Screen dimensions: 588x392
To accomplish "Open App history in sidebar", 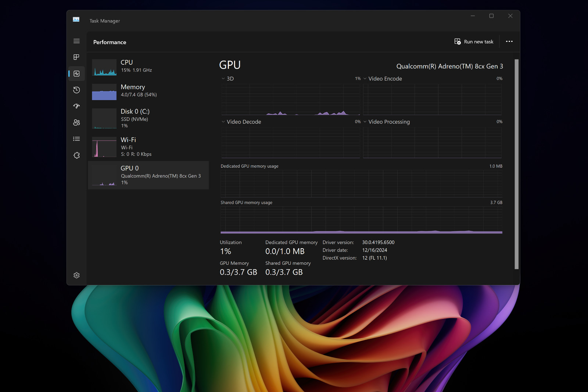I will pos(76,90).
